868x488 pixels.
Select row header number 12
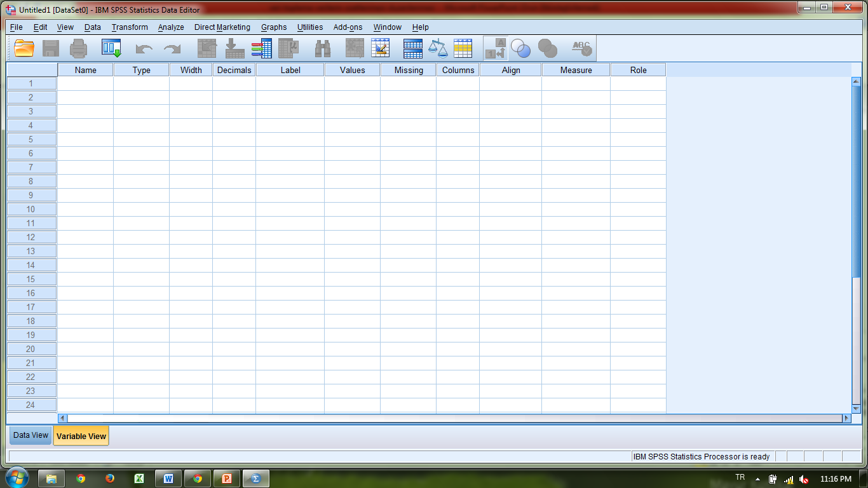[x=32, y=237]
